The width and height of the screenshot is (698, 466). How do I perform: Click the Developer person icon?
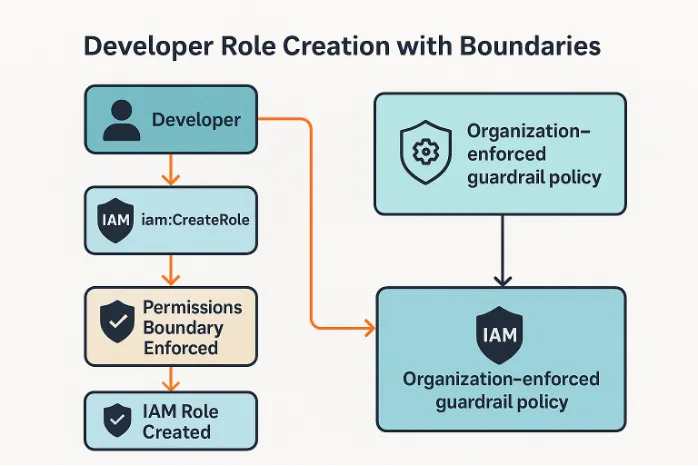coord(121,120)
